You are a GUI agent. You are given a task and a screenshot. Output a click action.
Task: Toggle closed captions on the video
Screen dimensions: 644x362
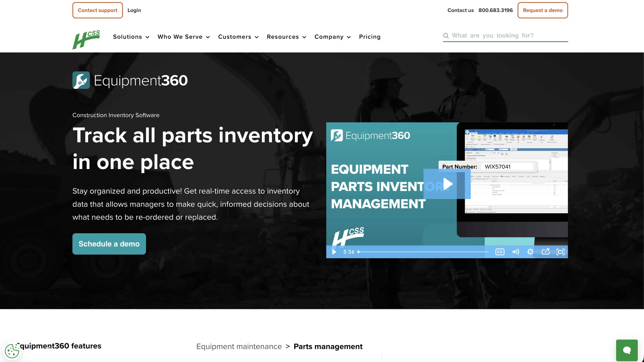pos(500,252)
